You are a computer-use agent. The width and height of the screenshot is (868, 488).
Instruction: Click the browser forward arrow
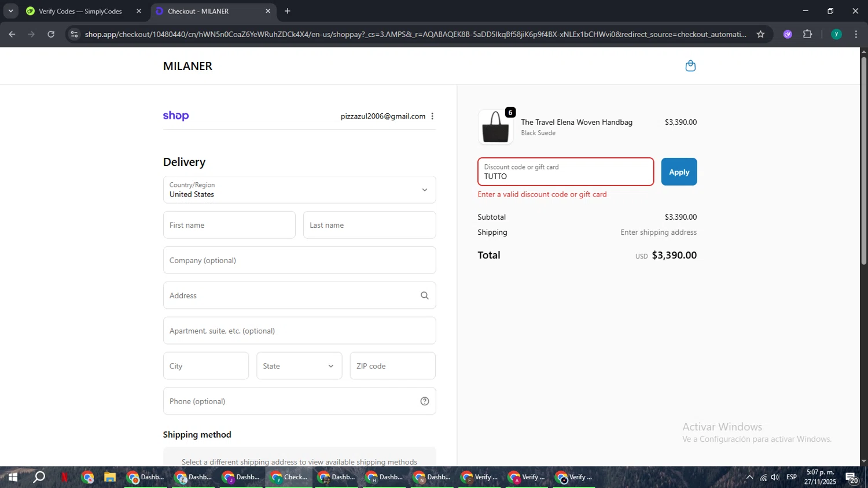coord(31,34)
